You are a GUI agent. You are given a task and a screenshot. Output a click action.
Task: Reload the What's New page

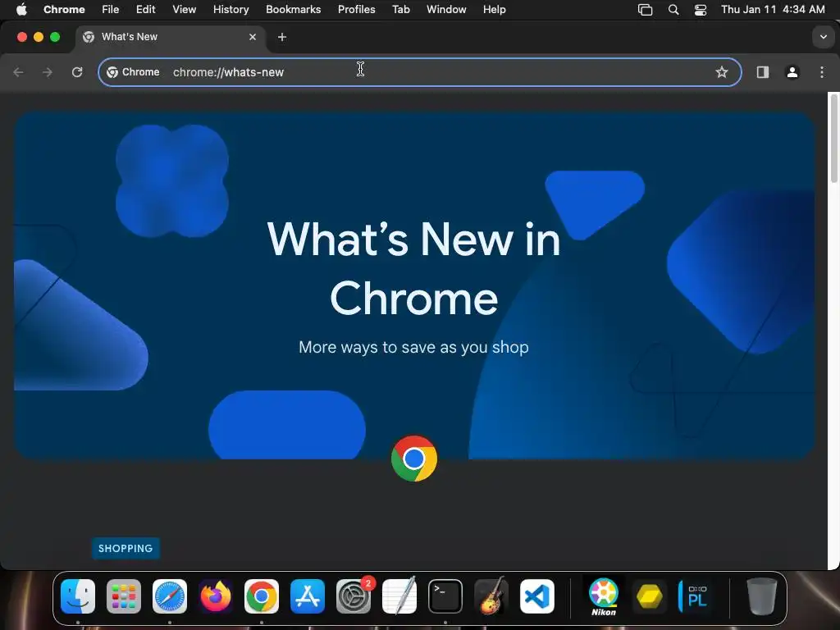77,72
